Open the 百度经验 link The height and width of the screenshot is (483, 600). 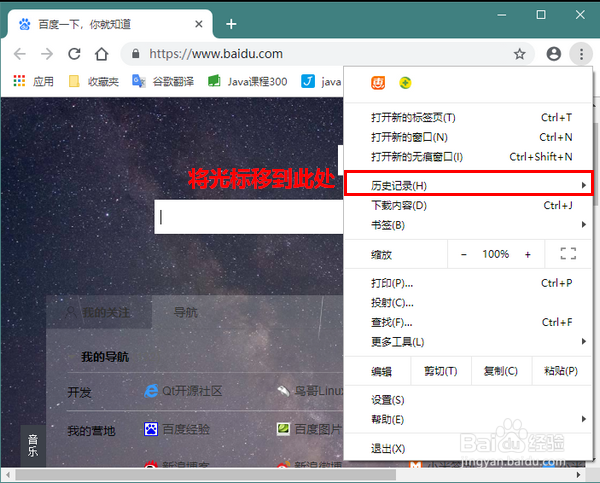(x=177, y=429)
